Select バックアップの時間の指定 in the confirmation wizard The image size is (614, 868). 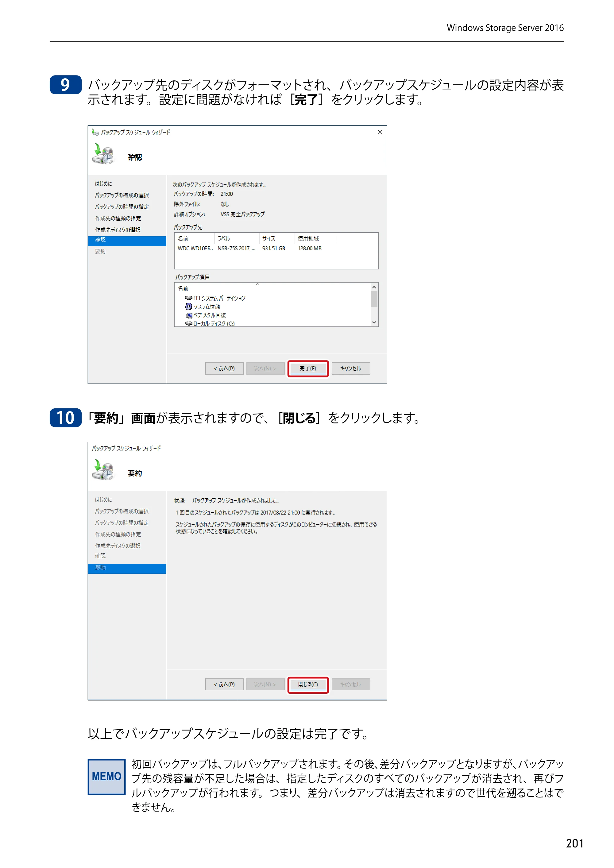pos(122,207)
